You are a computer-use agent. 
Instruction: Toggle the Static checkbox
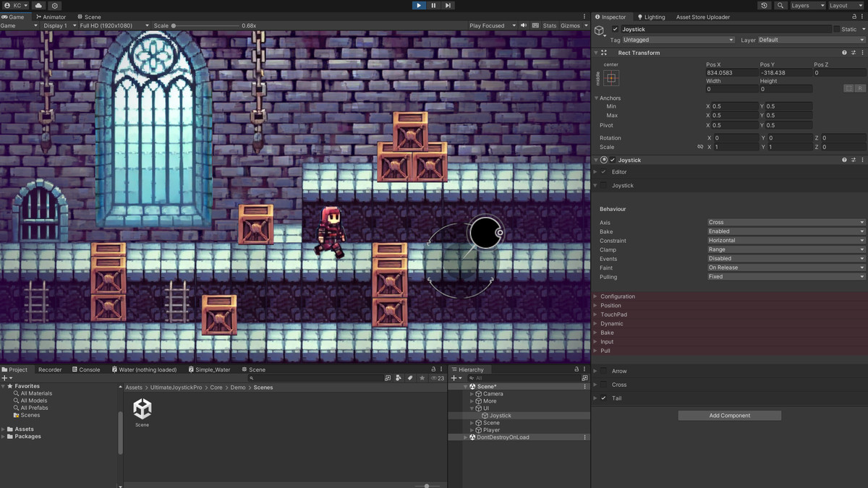837,30
